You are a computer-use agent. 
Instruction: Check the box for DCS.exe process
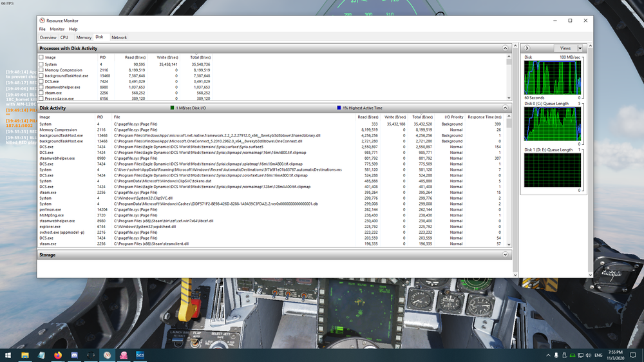point(42,81)
